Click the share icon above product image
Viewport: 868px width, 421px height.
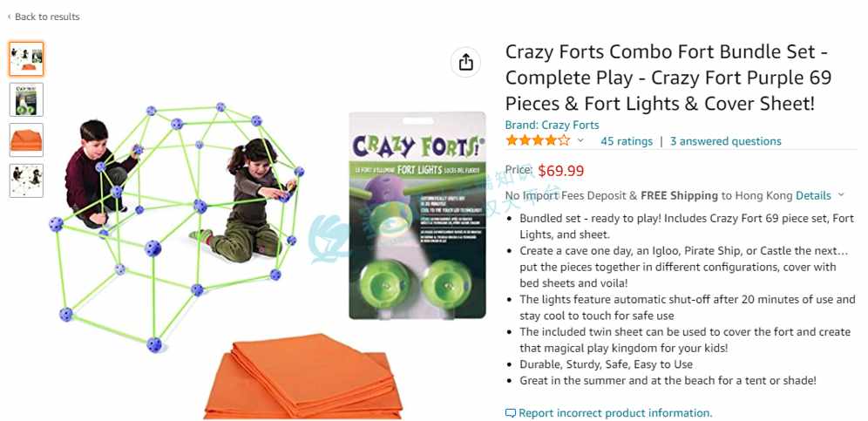[x=465, y=62]
